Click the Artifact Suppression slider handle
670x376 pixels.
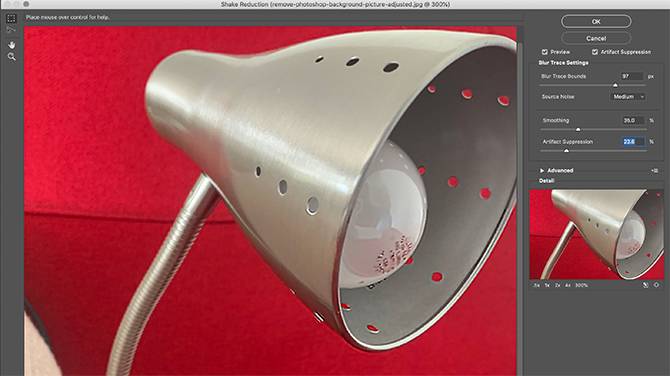pyautogui.click(x=567, y=151)
